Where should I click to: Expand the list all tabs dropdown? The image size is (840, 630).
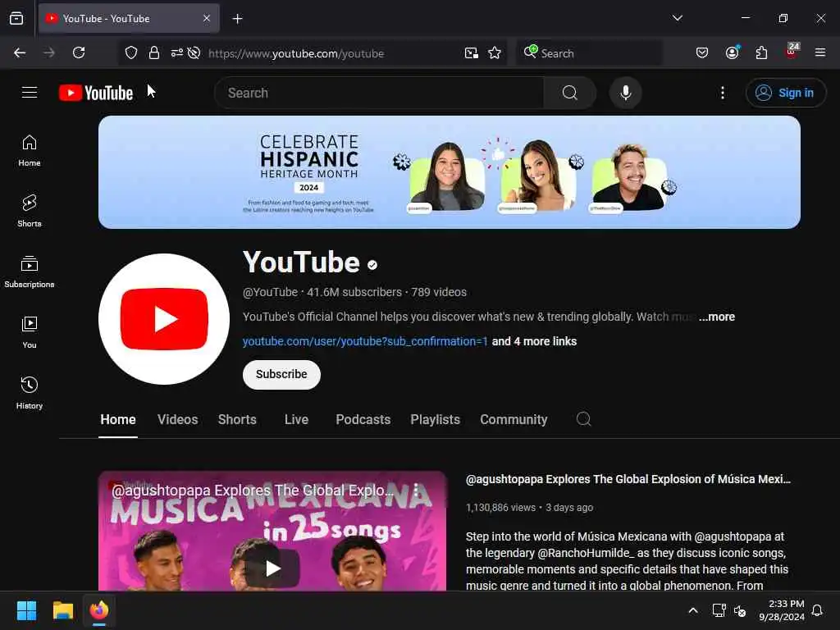tap(677, 18)
